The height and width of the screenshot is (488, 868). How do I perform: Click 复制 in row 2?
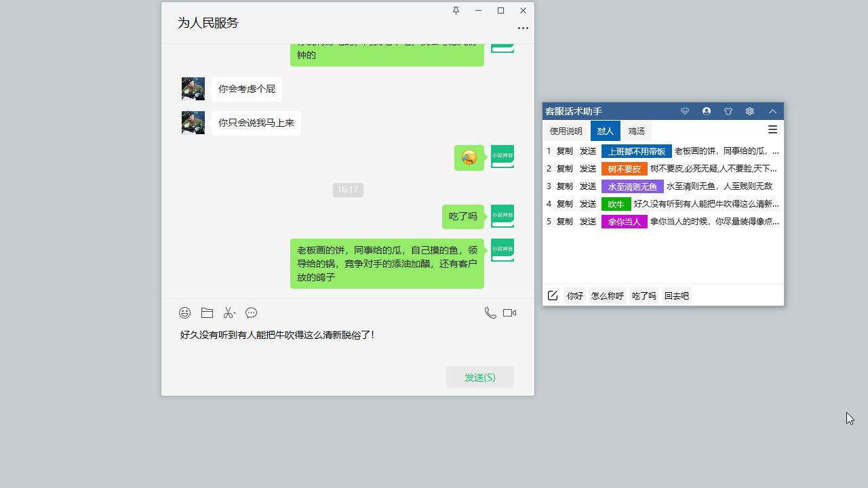[x=565, y=169]
